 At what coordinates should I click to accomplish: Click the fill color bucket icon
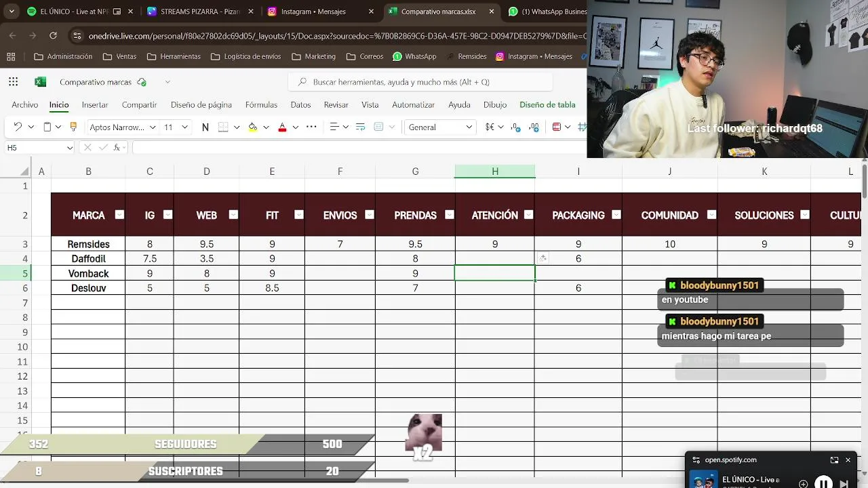pyautogui.click(x=253, y=127)
